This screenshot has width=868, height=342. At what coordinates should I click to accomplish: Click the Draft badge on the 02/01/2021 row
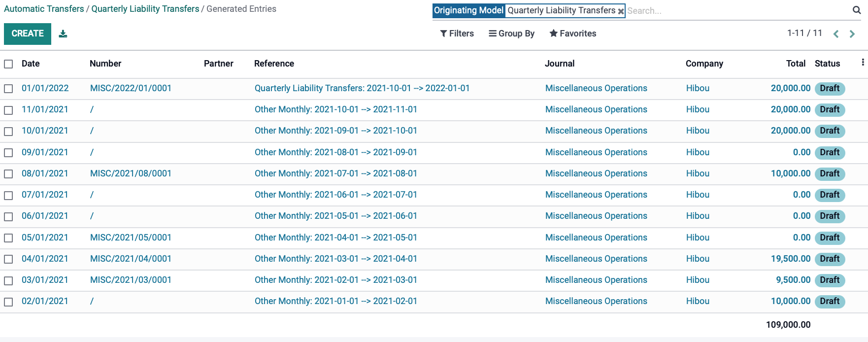[830, 301]
